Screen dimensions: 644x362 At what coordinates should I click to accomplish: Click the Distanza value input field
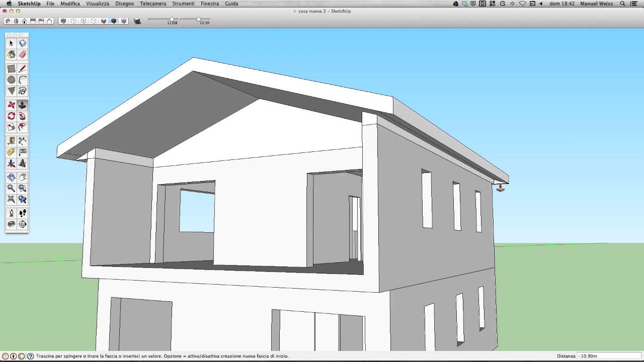(x=609, y=356)
